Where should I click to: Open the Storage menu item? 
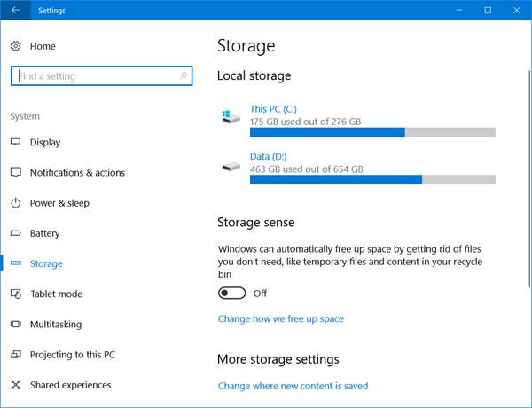(46, 263)
